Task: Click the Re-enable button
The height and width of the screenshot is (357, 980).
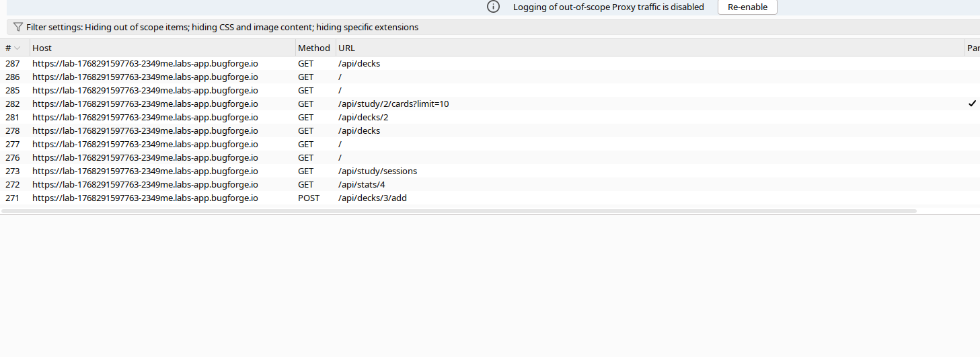Action: (747, 7)
